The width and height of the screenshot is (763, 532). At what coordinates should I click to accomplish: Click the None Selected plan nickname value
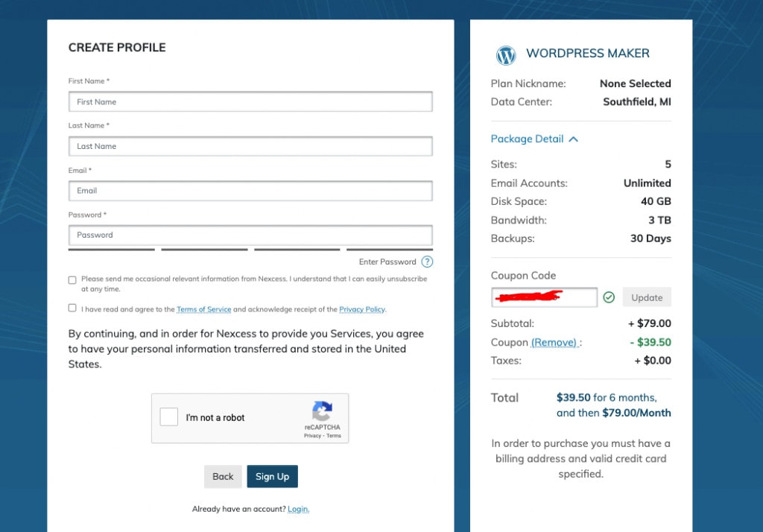[635, 83]
